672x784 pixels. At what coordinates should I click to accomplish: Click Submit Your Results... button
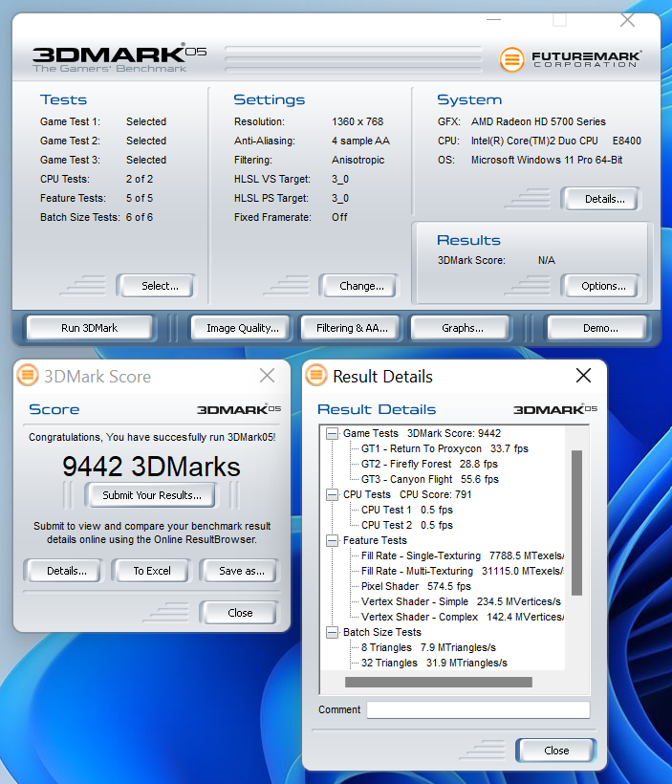tap(151, 495)
